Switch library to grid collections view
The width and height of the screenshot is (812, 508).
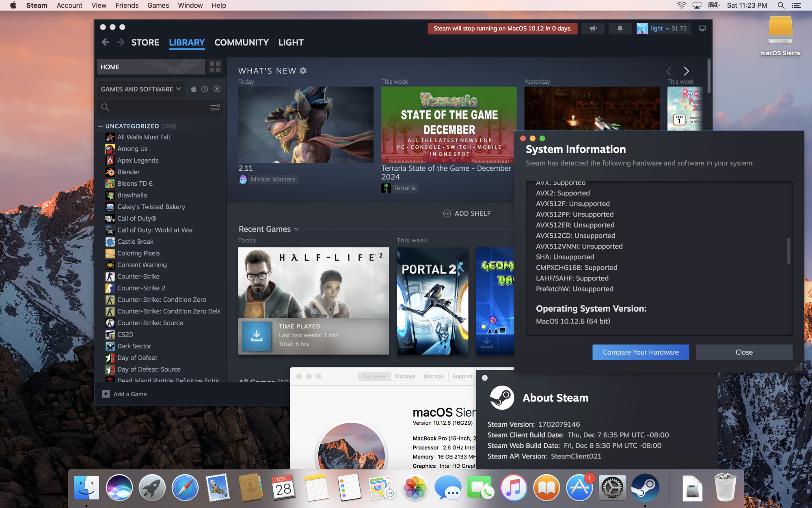[x=215, y=67]
